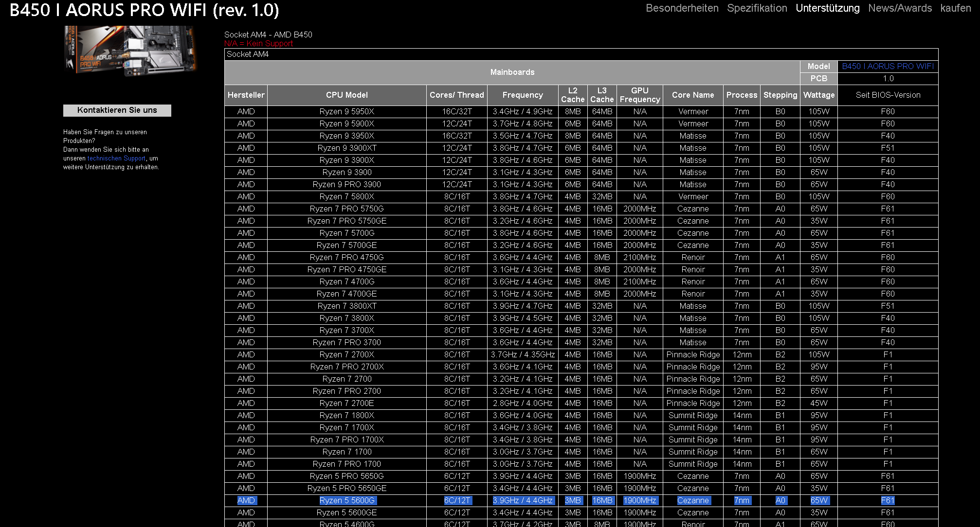Click the B450 I AORUS PRO WIFI model link
The width and height of the screenshot is (980, 527).
coord(888,67)
